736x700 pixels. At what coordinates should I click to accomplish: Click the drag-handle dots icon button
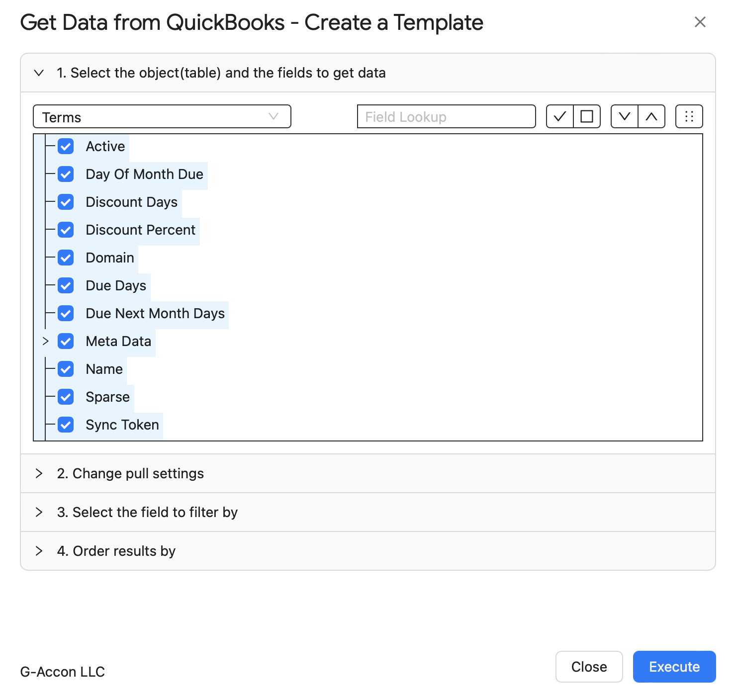689,116
